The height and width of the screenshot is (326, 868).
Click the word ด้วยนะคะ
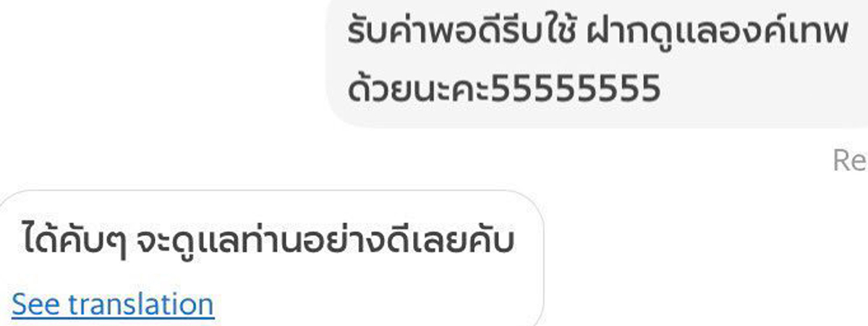[x=418, y=88]
